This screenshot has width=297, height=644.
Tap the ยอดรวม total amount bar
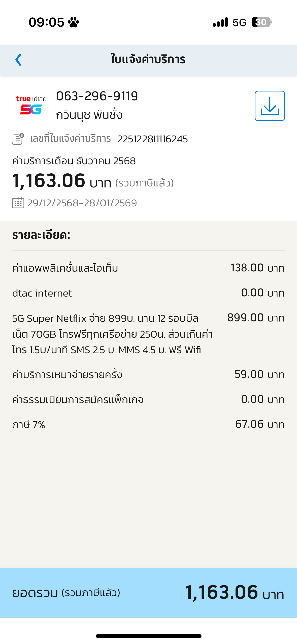148,593
